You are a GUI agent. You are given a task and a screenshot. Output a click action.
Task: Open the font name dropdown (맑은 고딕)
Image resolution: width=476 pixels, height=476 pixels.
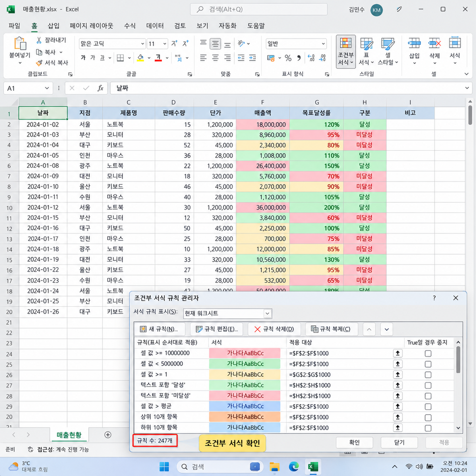142,44
